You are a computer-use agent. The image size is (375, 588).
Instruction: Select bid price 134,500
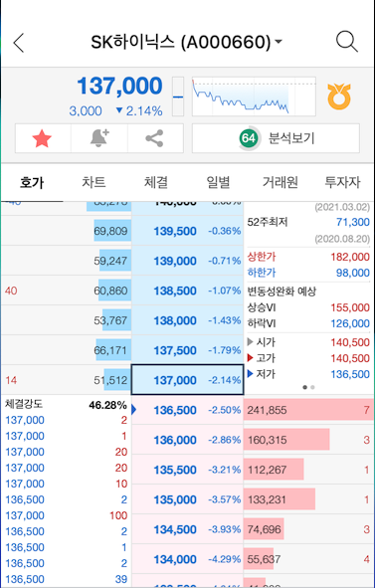pos(187,529)
